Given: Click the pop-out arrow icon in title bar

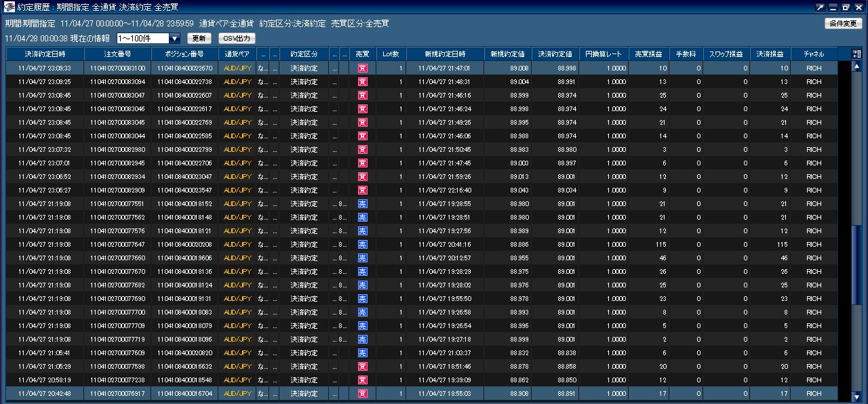Looking at the screenshot, I should click(821, 7).
